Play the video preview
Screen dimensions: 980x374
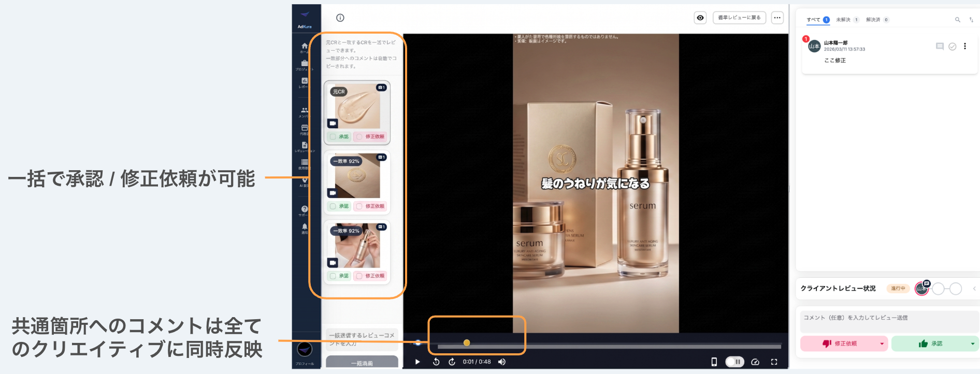click(417, 362)
